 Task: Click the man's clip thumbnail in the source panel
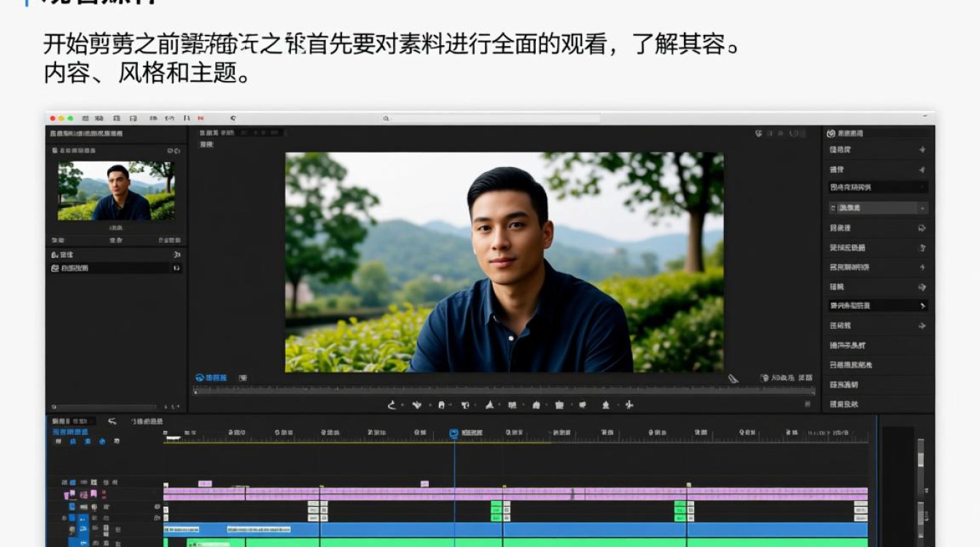[116, 191]
